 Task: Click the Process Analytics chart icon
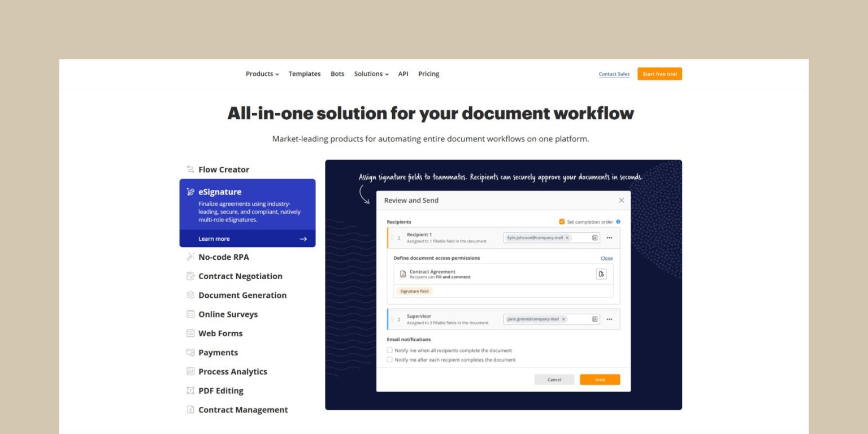point(190,372)
